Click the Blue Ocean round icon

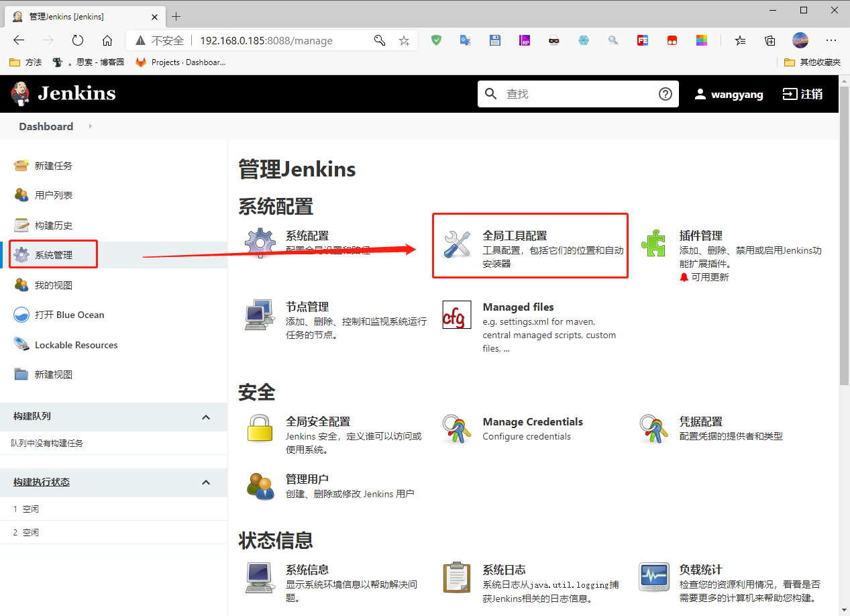[21, 315]
